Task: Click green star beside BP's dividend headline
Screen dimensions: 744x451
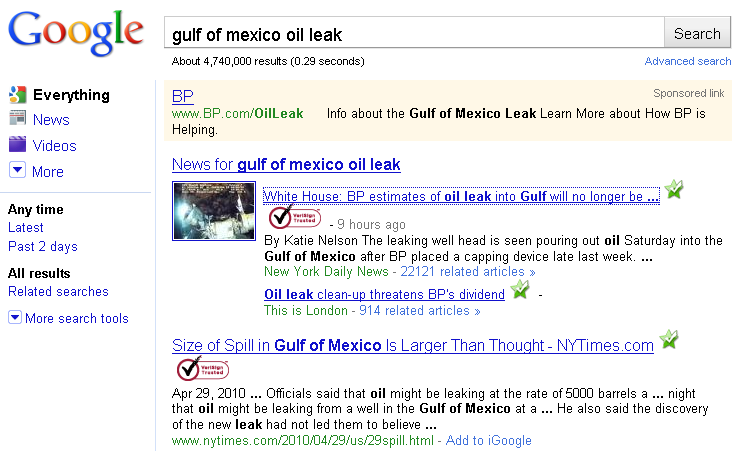Action: click(x=520, y=289)
